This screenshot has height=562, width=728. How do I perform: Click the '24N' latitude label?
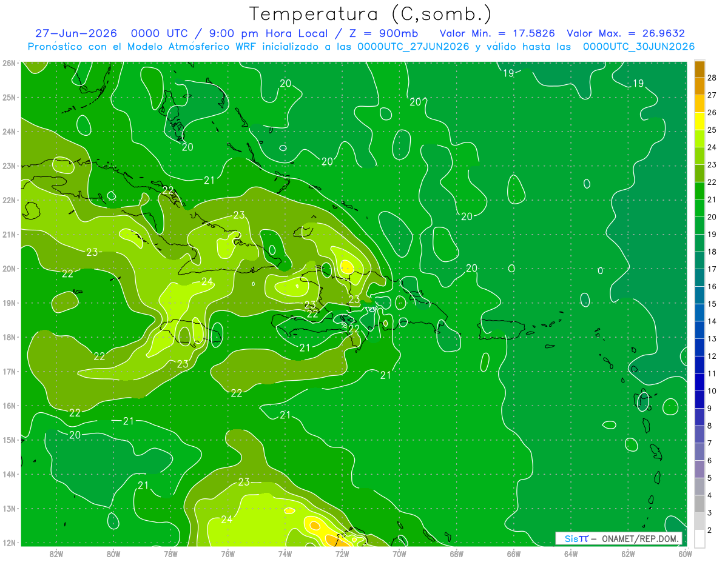[x=8, y=132]
